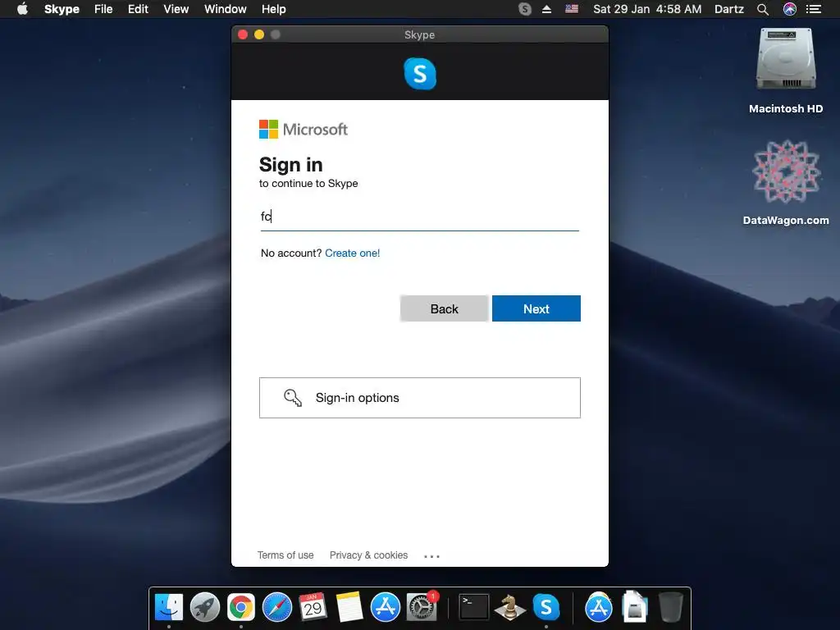Open Terminal from the dock
This screenshot has width=840, height=630.
474,608
